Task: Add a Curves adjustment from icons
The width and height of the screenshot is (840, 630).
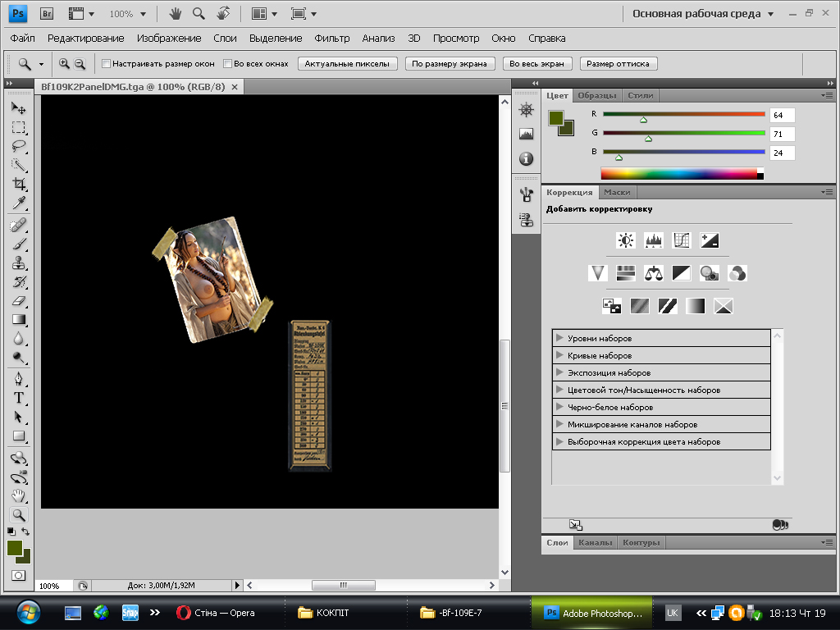Action: coord(682,240)
